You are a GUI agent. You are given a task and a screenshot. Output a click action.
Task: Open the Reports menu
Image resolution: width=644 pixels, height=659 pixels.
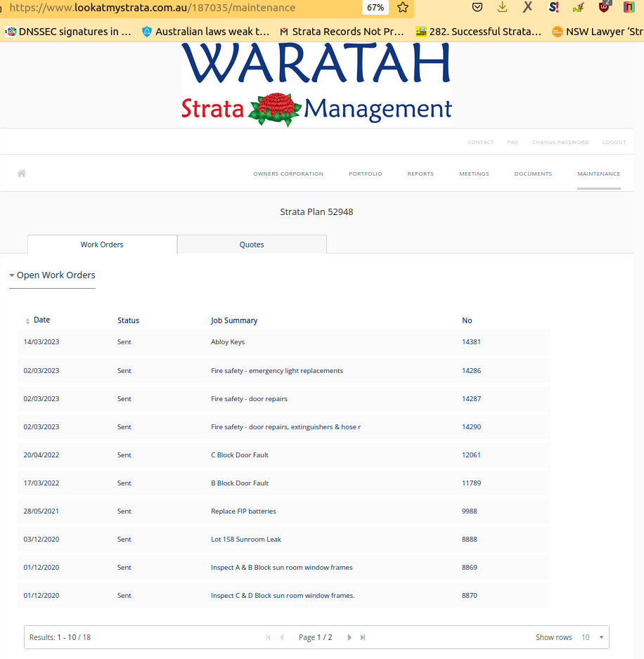tap(420, 174)
